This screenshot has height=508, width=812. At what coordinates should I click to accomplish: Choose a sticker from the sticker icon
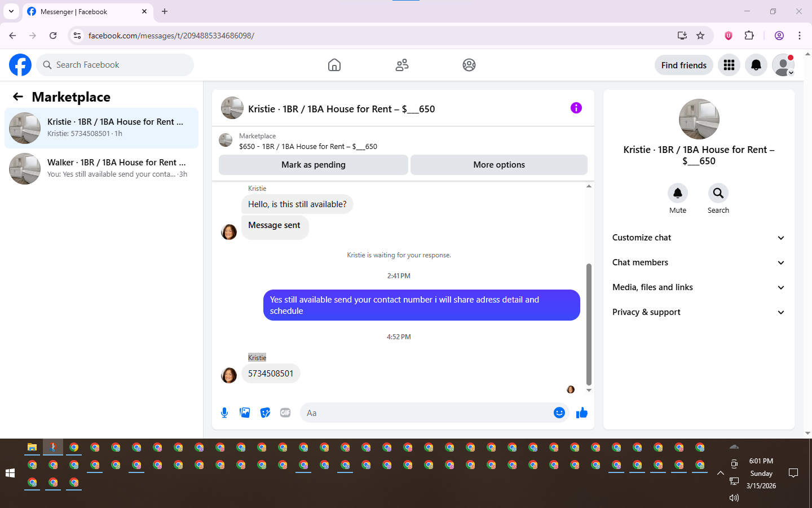tap(265, 413)
